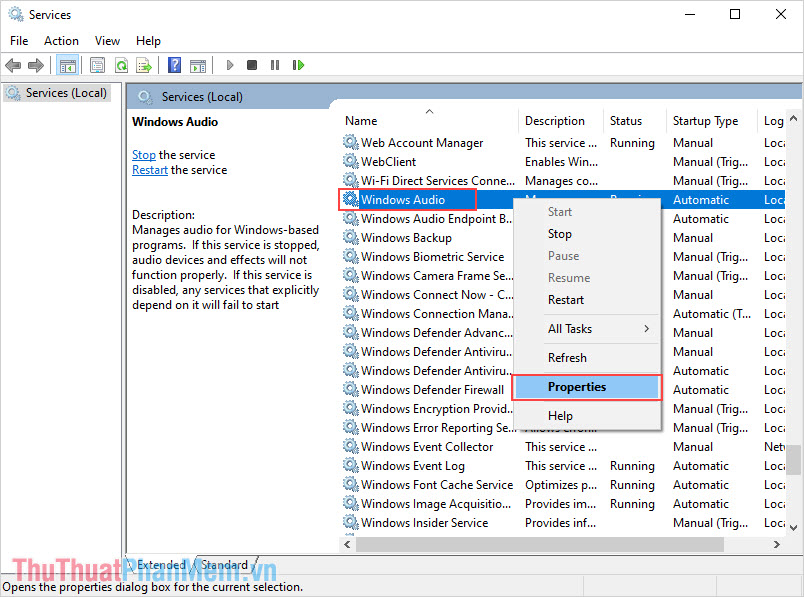Viewport: 804px width, 597px height.
Task: Click the Back navigation arrow
Action: click(13, 65)
